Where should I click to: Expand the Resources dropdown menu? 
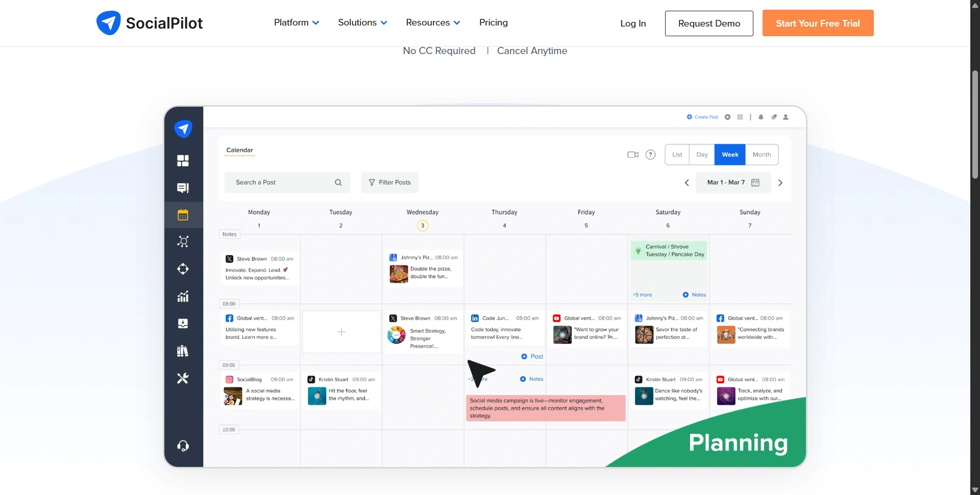pos(433,22)
